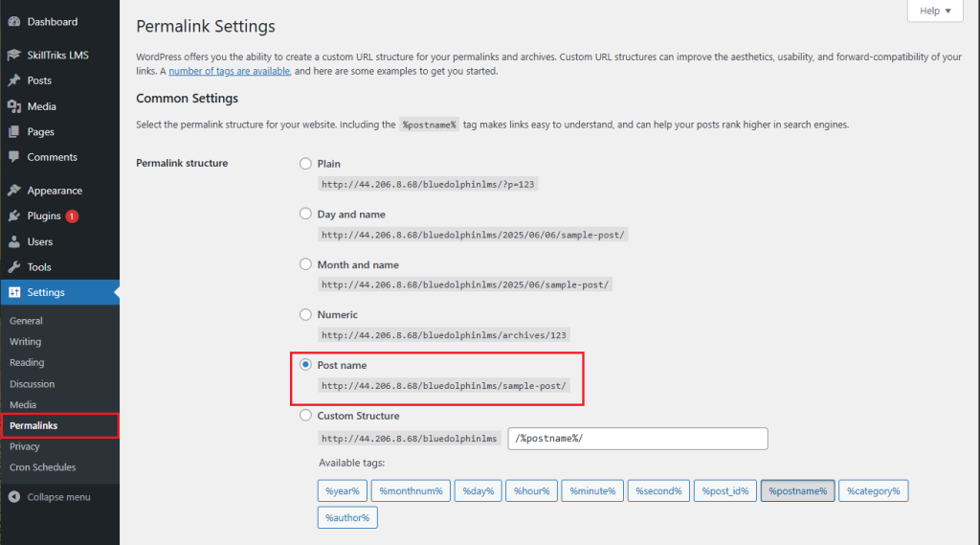Click the Tools wrench icon

pos(13,267)
